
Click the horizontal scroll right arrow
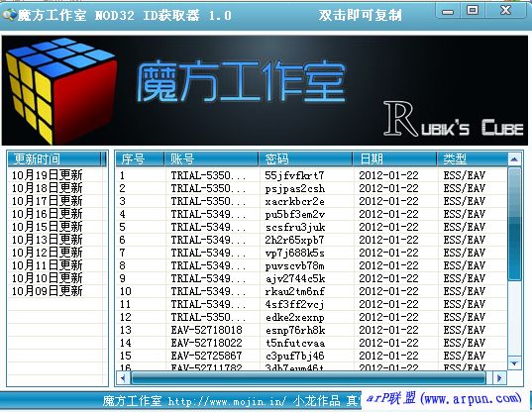(x=499, y=378)
